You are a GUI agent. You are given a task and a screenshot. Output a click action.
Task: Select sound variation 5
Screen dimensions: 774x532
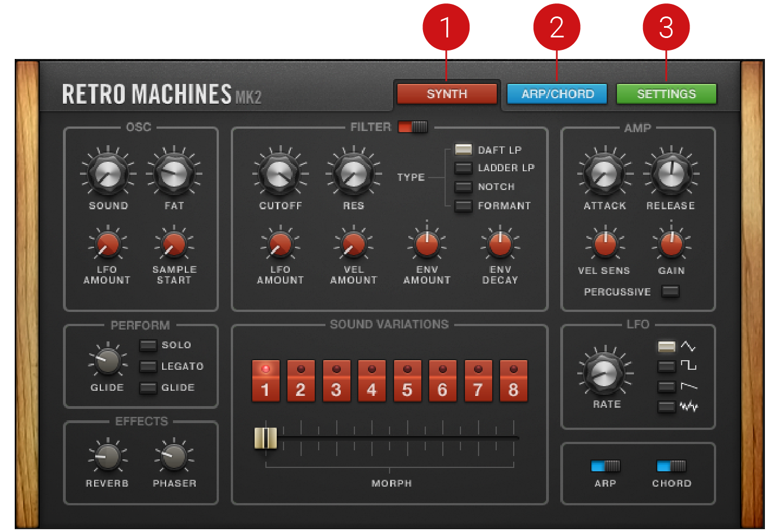407,381
